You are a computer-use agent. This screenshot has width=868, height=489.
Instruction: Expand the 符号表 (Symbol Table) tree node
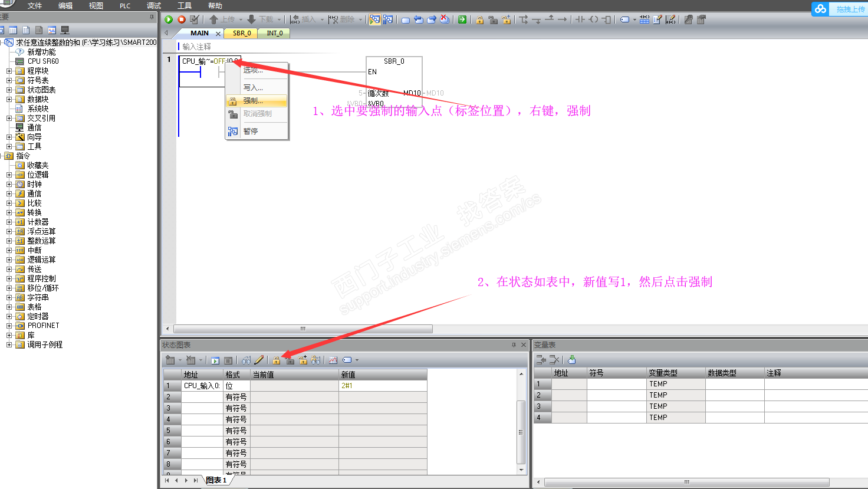coord(9,80)
